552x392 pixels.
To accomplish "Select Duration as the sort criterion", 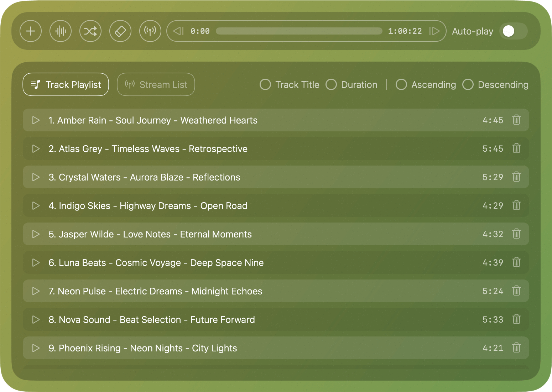I will tap(331, 84).
